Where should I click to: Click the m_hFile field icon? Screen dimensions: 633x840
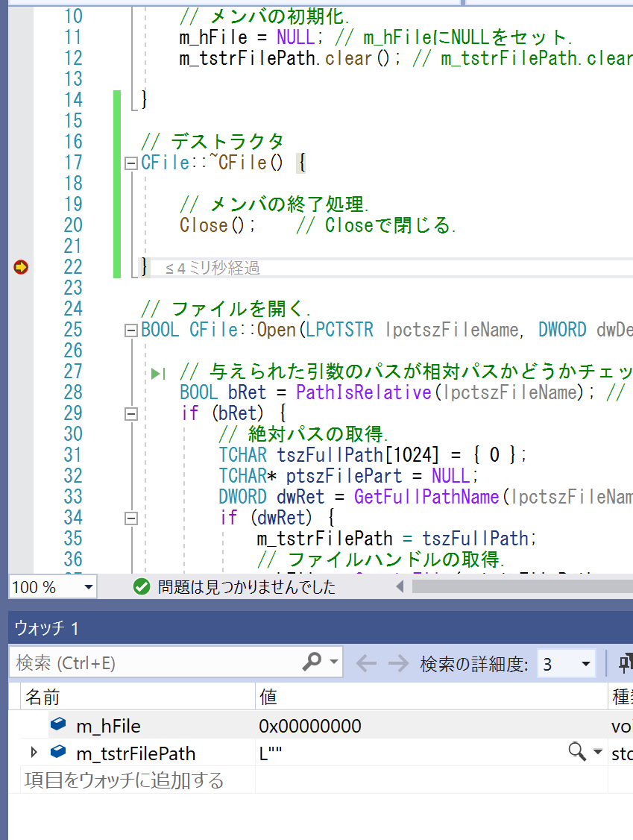tap(58, 724)
